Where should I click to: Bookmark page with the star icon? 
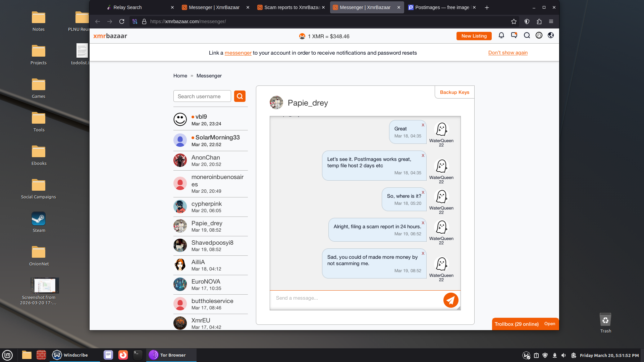[514, 21]
